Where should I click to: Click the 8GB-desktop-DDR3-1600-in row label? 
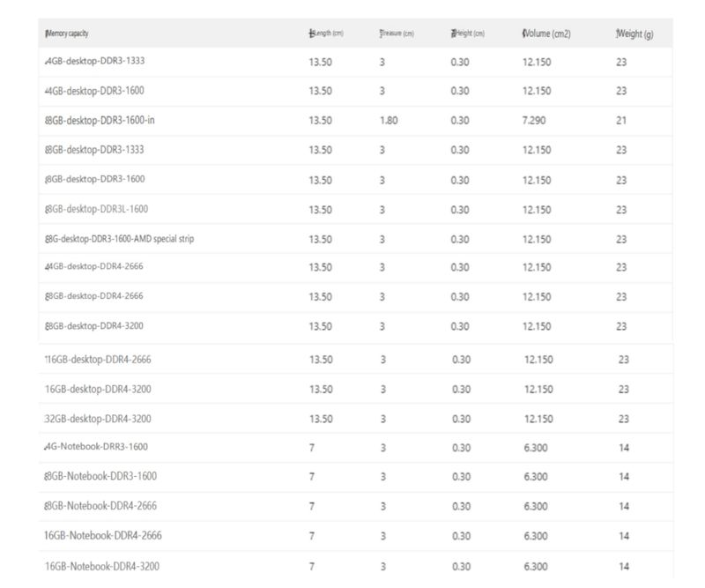[100, 121]
